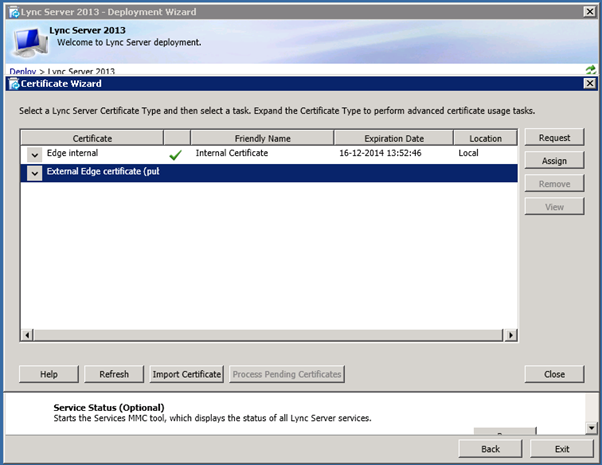The width and height of the screenshot is (602, 465).
Task: Click the Exit button at bottom
Action: pyautogui.click(x=561, y=449)
